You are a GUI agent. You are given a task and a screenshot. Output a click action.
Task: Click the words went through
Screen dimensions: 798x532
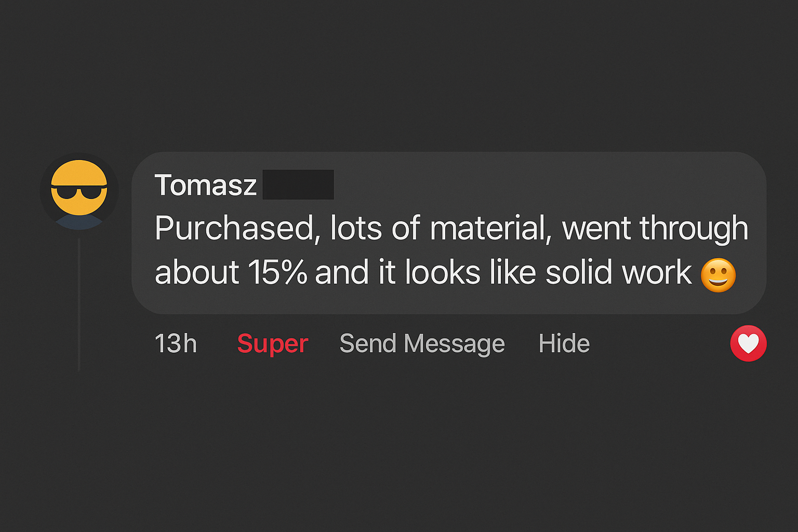pos(655,229)
